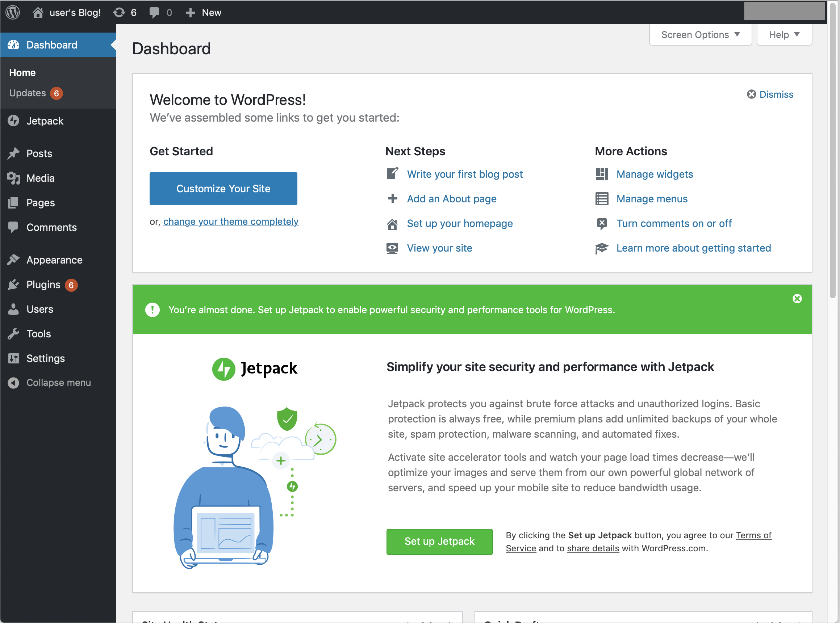
Task: Click the Customize Your Site button
Action: pyautogui.click(x=223, y=189)
